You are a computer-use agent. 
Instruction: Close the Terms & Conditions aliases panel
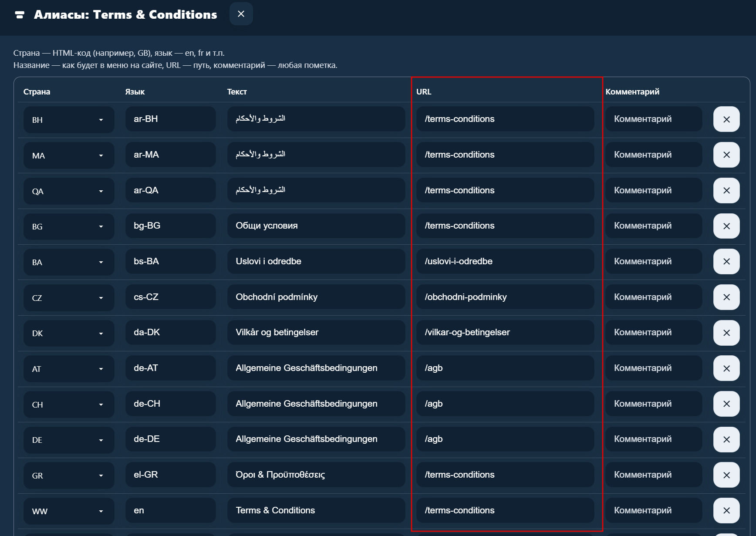point(241,14)
